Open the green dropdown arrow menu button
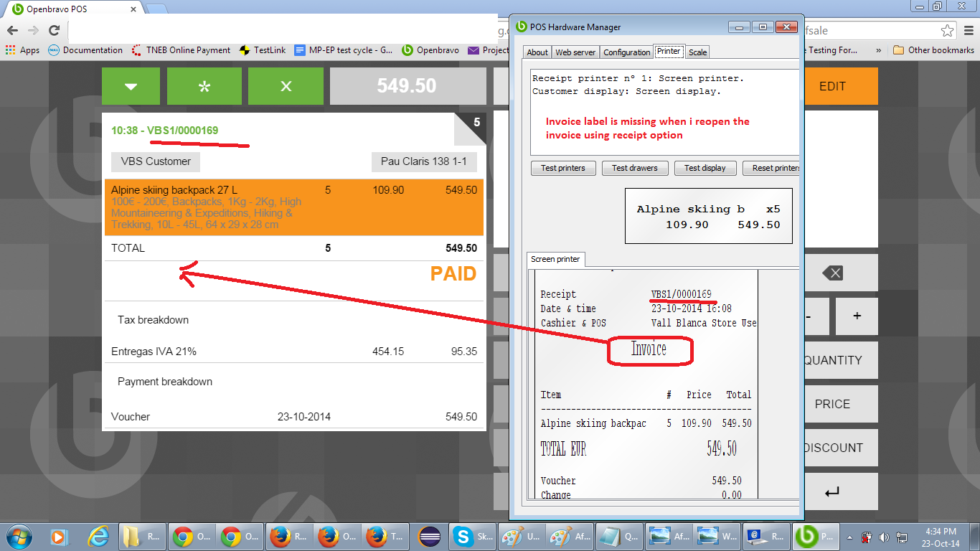Viewport: 980px width, 551px height. click(x=131, y=86)
